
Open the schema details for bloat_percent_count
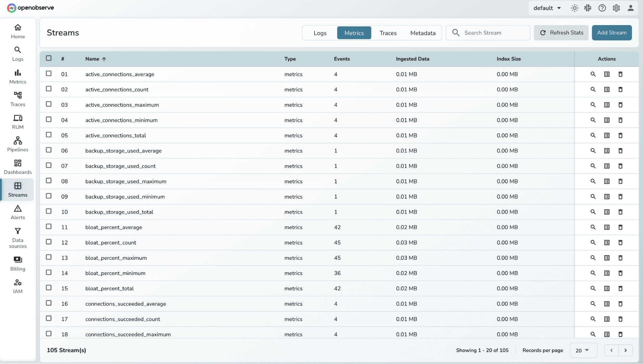coord(607,242)
